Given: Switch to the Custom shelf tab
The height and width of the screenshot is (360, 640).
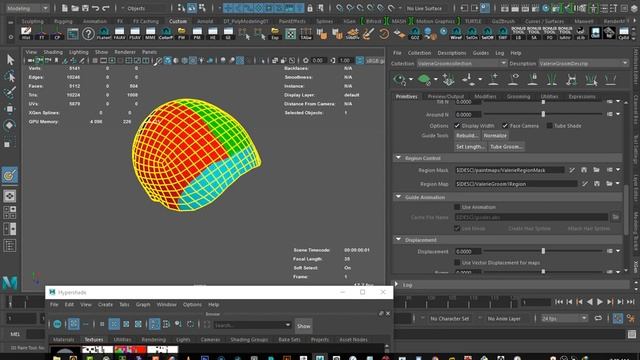Looking at the screenshot, I should pyautogui.click(x=178, y=21).
